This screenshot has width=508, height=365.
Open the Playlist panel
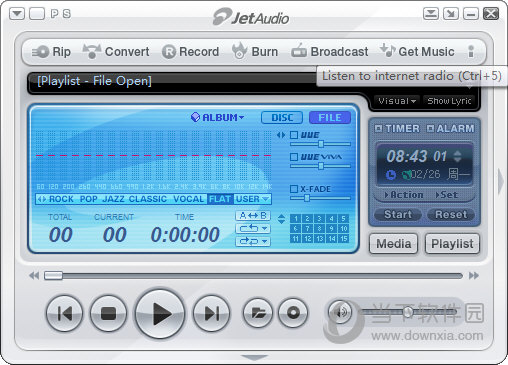point(452,244)
